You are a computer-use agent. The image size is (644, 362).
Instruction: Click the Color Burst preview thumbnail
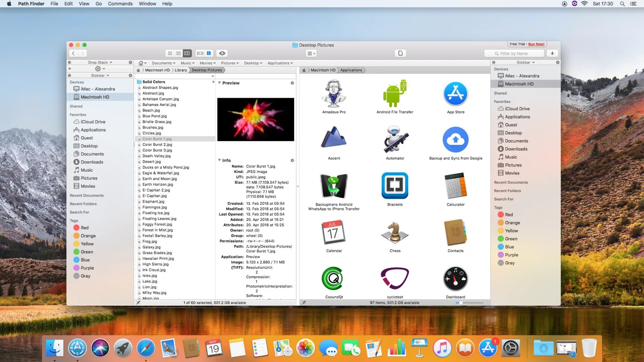click(x=256, y=120)
